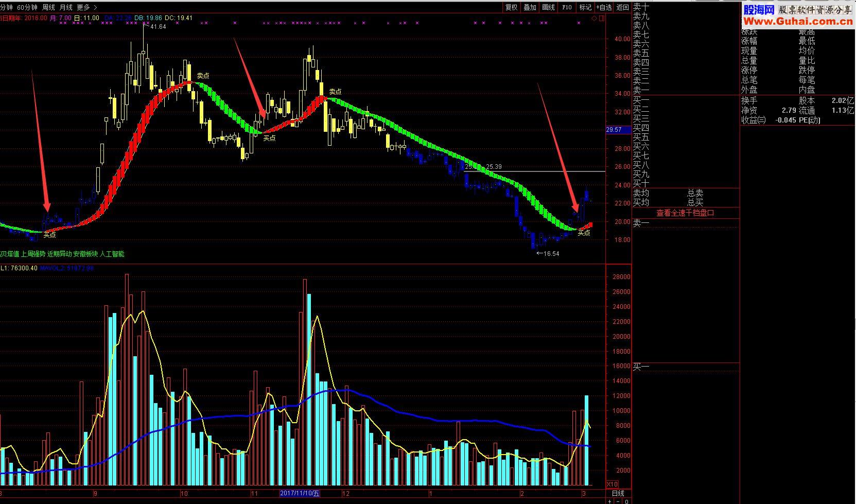Click 查看全速千档盘口 link
Viewport: 856px width, 504px height.
pos(685,213)
